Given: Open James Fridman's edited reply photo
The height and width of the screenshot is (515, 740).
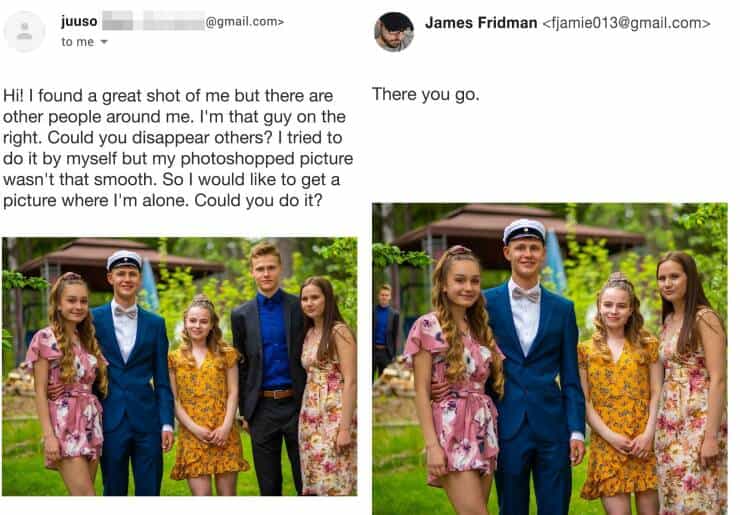Looking at the screenshot, I should tap(549, 358).
